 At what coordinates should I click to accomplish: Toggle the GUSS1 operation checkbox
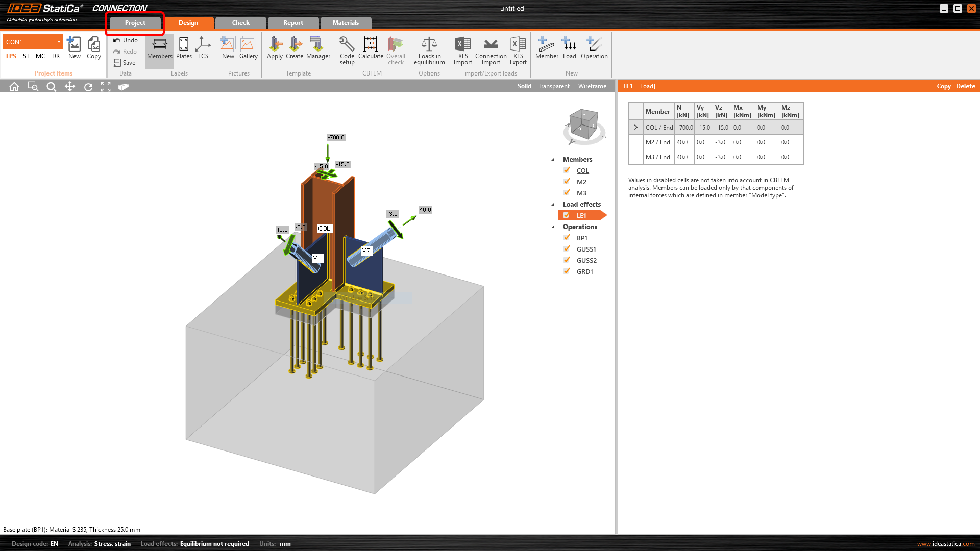(x=567, y=249)
